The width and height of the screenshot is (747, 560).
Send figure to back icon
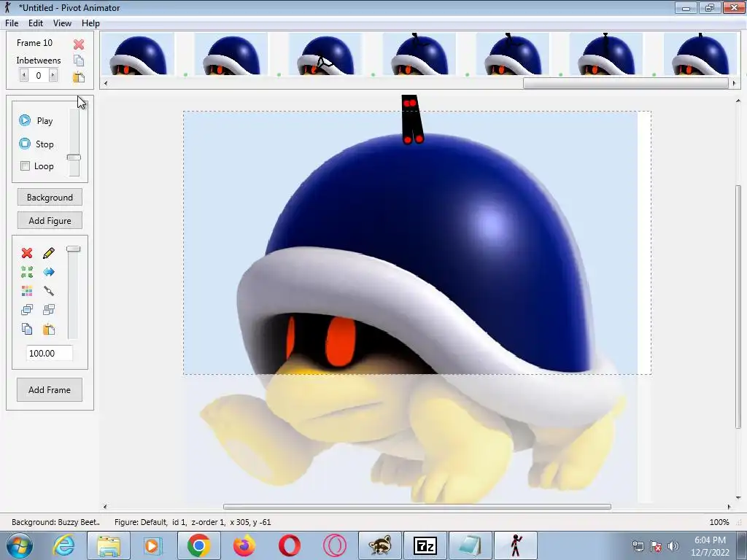pyautogui.click(x=49, y=309)
